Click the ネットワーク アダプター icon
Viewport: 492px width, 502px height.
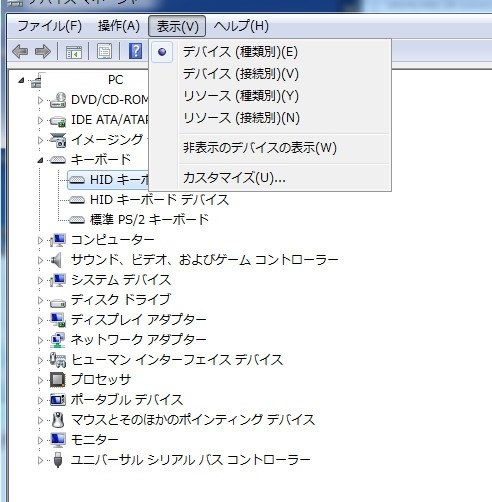58,340
